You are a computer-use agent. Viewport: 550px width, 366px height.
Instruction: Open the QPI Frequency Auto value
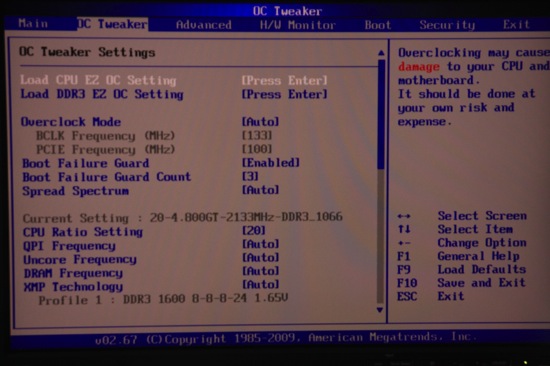point(261,244)
